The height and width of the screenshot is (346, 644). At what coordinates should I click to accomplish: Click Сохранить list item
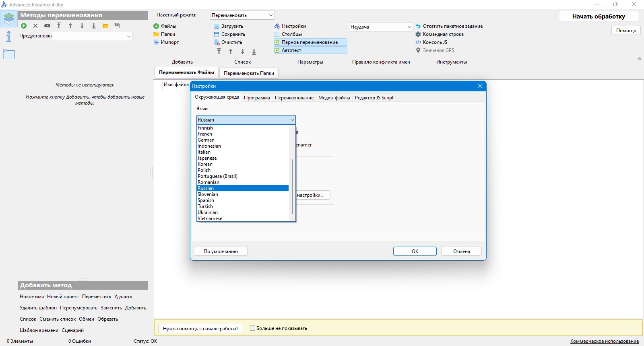pos(229,34)
